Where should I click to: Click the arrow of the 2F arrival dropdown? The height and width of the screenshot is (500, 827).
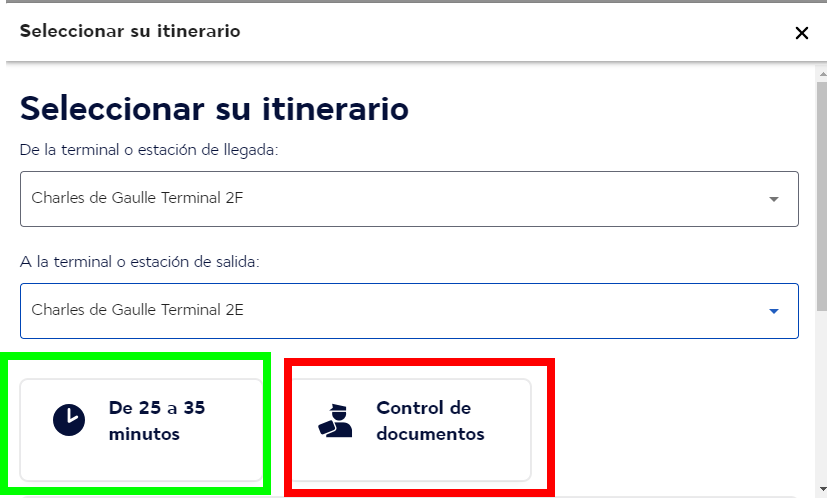coord(773,199)
